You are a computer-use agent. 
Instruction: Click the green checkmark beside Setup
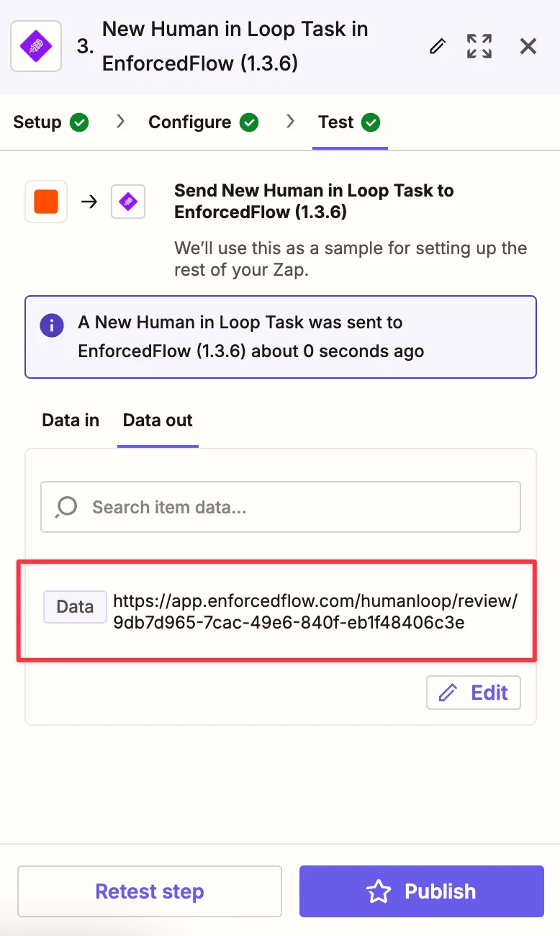pyautogui.click(x=79, y=122)
